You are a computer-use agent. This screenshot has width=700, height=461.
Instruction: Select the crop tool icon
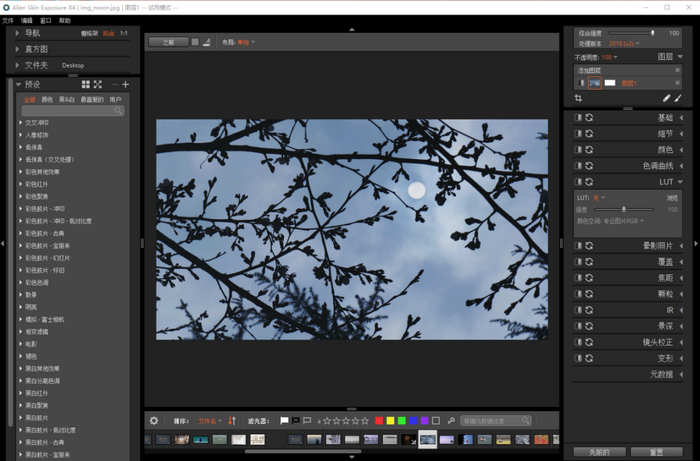pyautogui.click(x=580, y=99)
